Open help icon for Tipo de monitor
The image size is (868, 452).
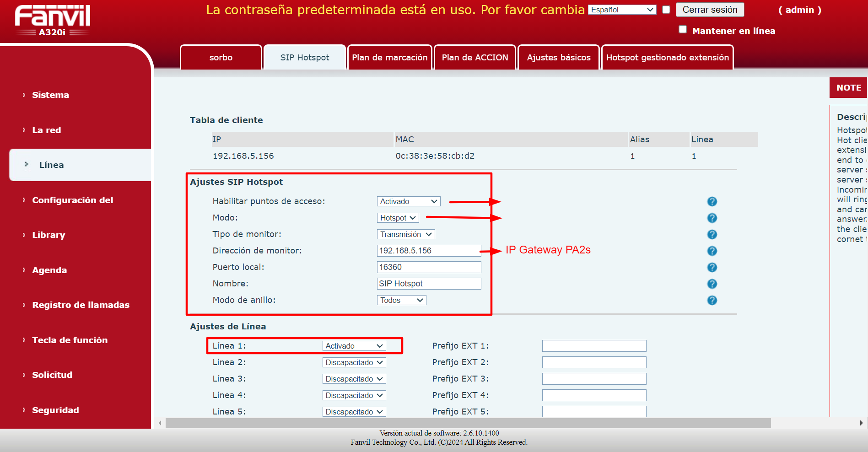click(712, 234)
